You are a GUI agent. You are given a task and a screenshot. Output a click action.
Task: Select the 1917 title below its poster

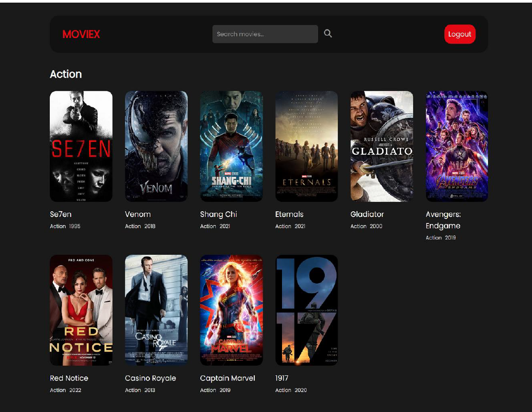pos(281,378)
